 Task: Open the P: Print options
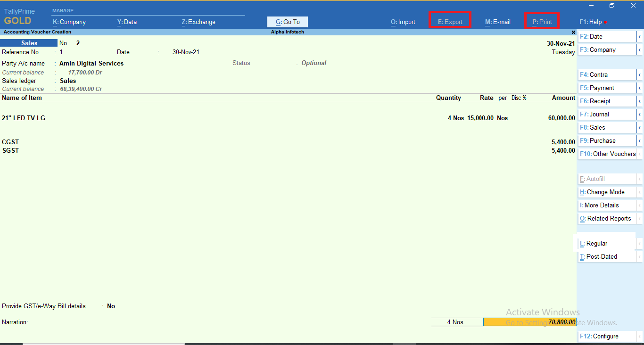click(x=541, y=22)
